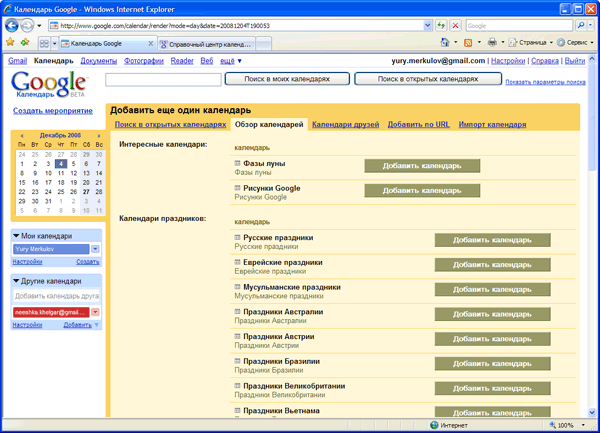Open Yury Merkulov calendar options dropdown
The width and height of the screenshot is (600, 433).
point(95,249)
